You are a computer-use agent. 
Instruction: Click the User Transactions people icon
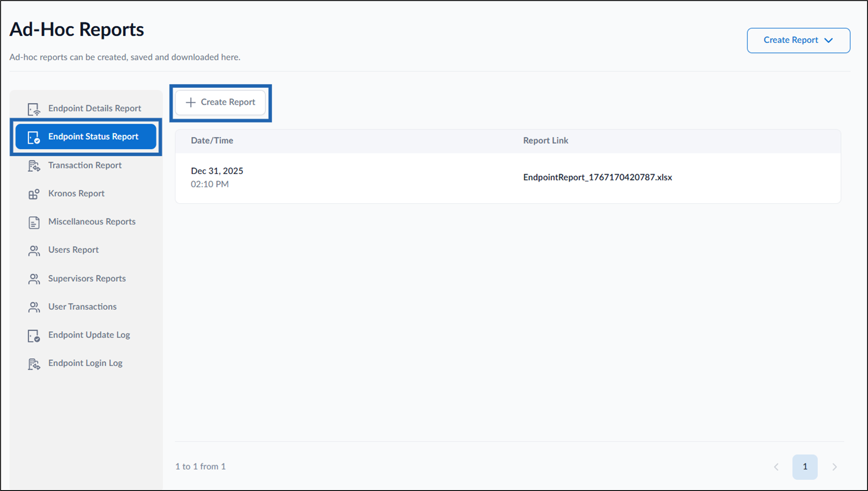pyautogui.click(x=34, y=307)
